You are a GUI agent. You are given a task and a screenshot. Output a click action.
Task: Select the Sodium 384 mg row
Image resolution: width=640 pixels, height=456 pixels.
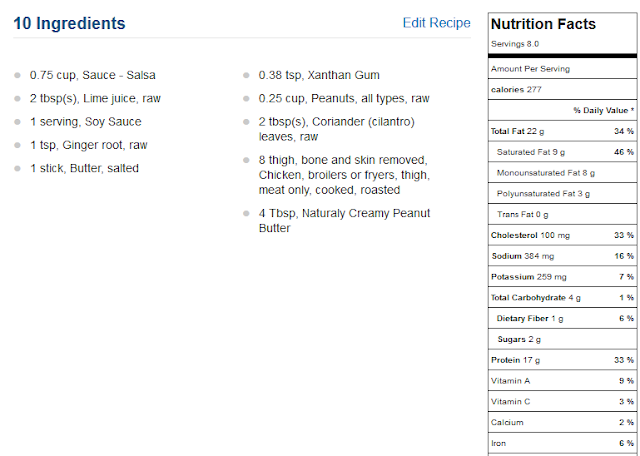(562, 256)
